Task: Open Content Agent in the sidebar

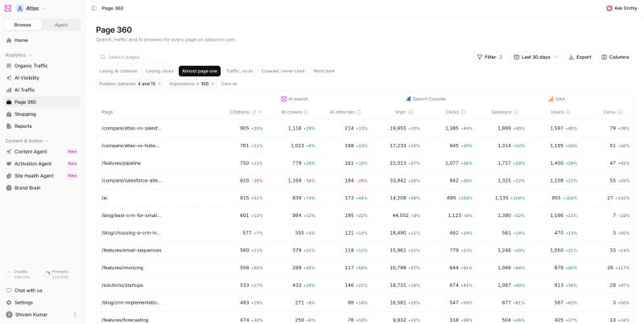Action: coord(43,151)
